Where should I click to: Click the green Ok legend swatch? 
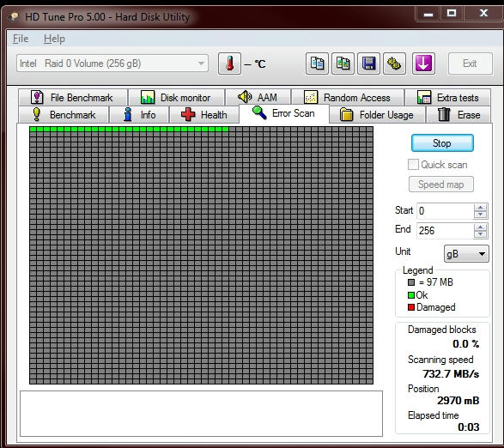click(x=410, y=295)
